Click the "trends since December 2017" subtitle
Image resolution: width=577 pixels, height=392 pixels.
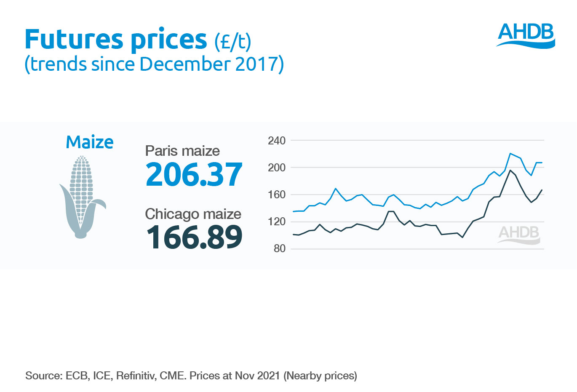pos(154,64)
